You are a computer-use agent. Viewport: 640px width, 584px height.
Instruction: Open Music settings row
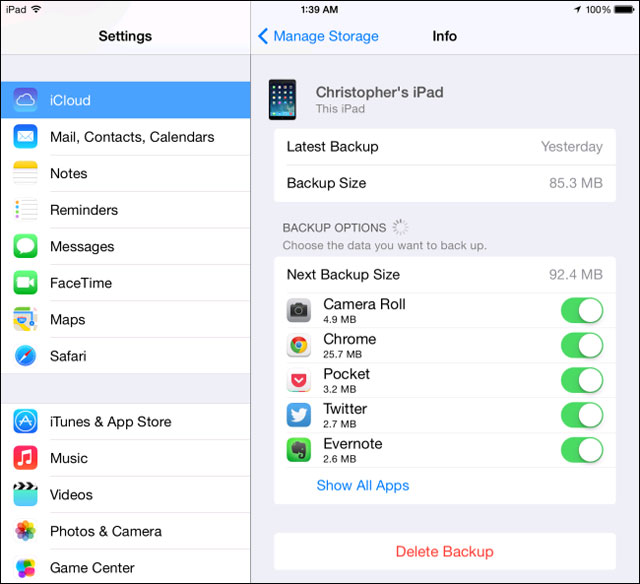pos(126,458)
